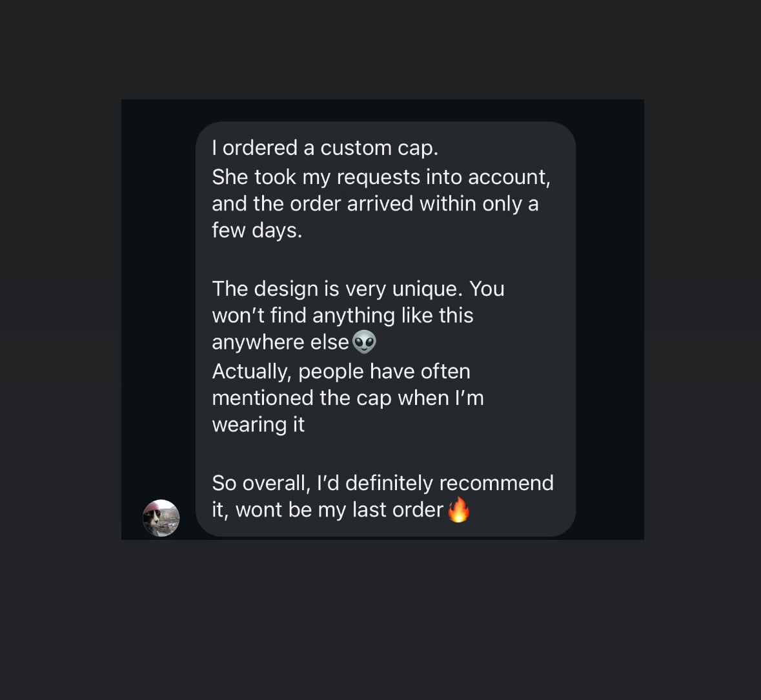Screen dimensions: 761x700
Task: Open the sender's profile picture avatar
Action: pos(161,518)
